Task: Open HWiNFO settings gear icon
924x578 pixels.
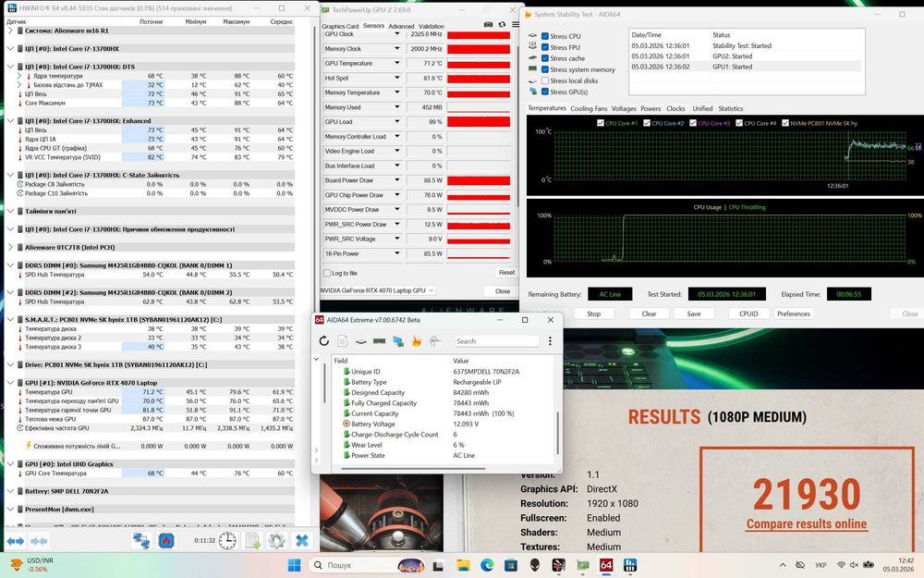Action: pyautogui.click(x=277, y=540)
